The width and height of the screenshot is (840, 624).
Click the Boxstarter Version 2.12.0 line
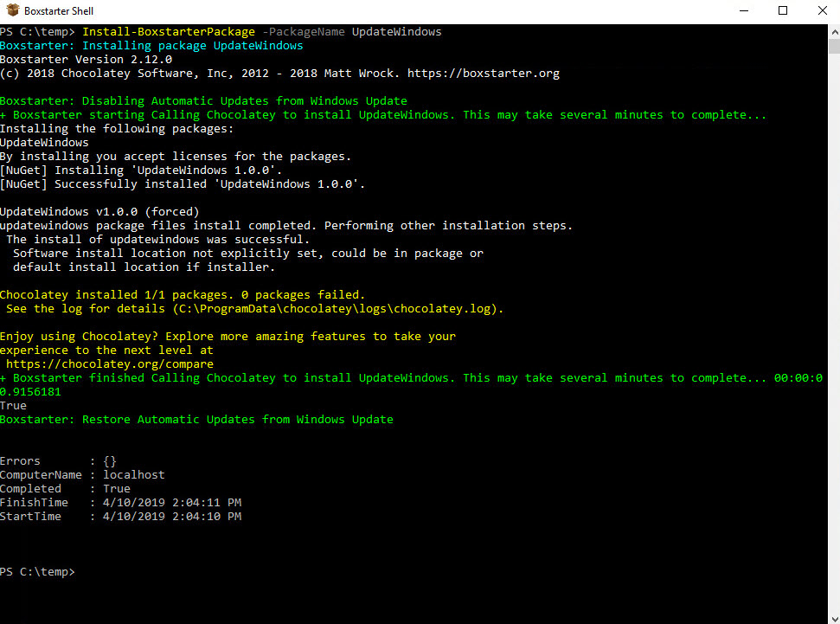84,59
